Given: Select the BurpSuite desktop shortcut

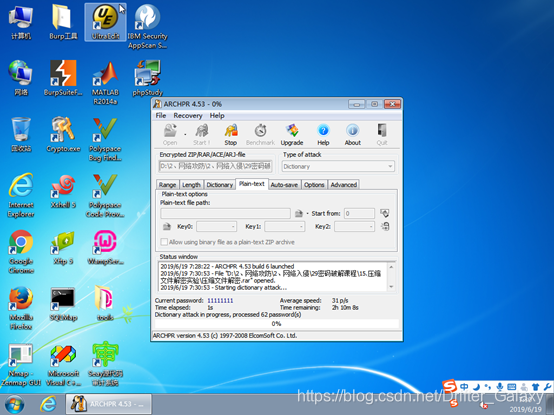Looking at the screenshot, I should point(63,78).
